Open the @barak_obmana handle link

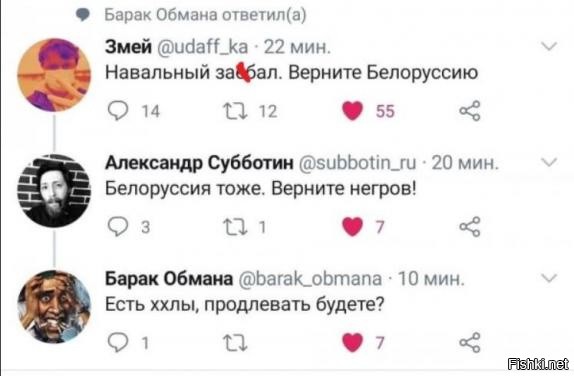point(310,279)
